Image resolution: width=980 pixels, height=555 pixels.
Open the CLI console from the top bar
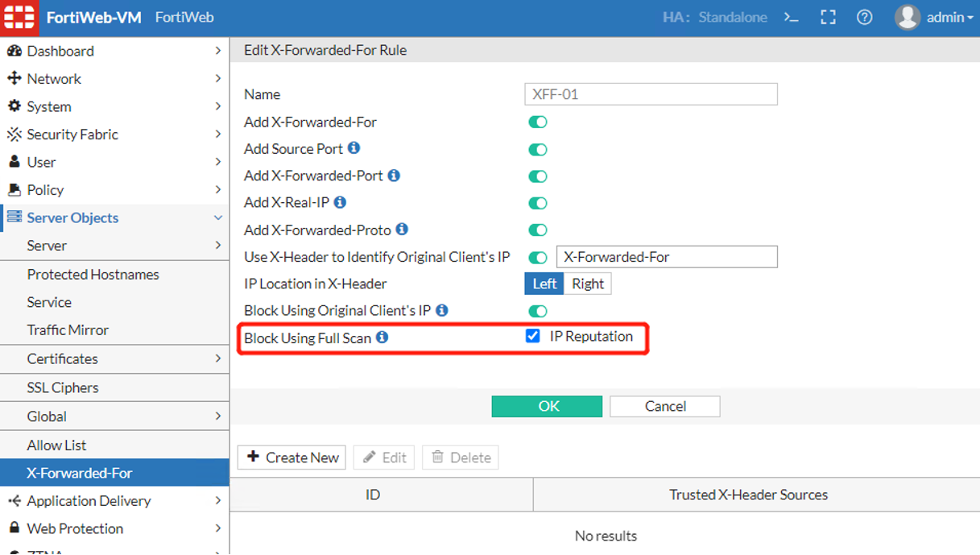click(791, 17)
